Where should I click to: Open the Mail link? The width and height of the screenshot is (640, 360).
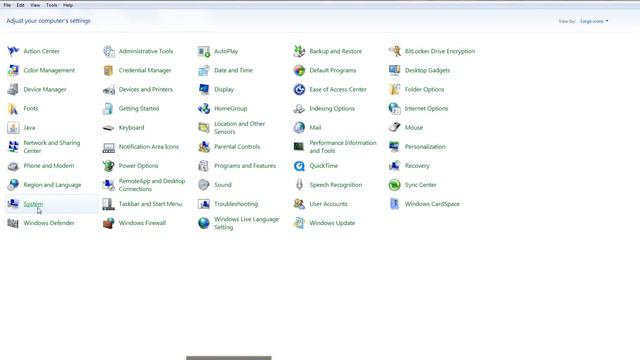[x=315, y=128]
